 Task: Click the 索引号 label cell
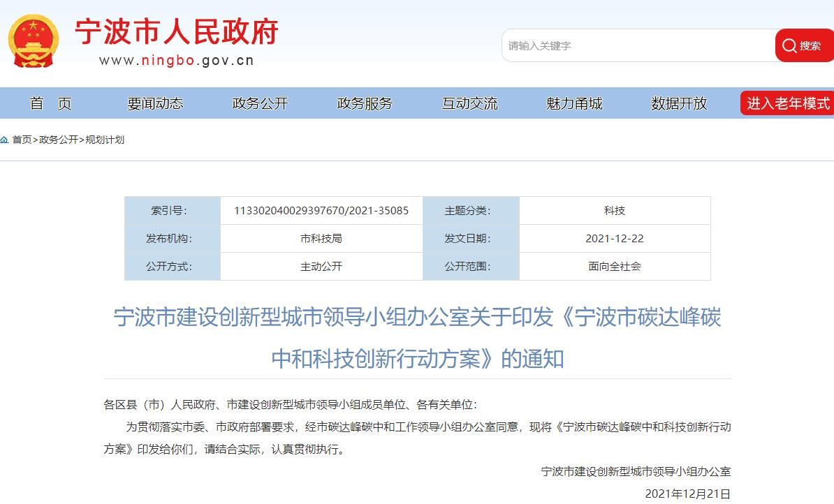173,211
